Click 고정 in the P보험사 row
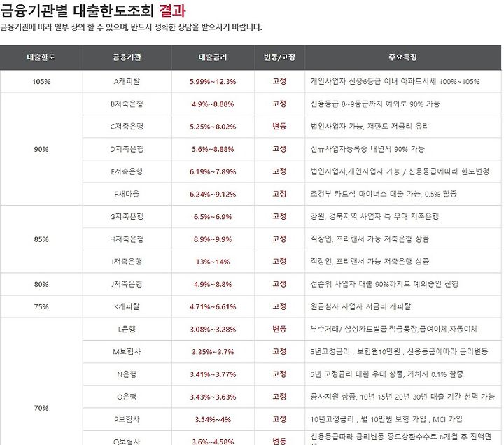Viewport: 504px width, 445px height. [279, 419]
